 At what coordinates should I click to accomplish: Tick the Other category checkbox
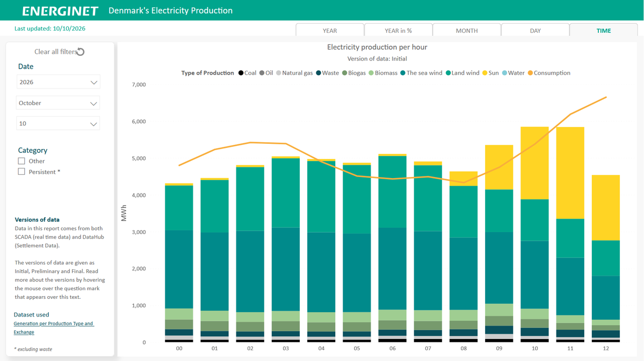(x=21, y=161)
